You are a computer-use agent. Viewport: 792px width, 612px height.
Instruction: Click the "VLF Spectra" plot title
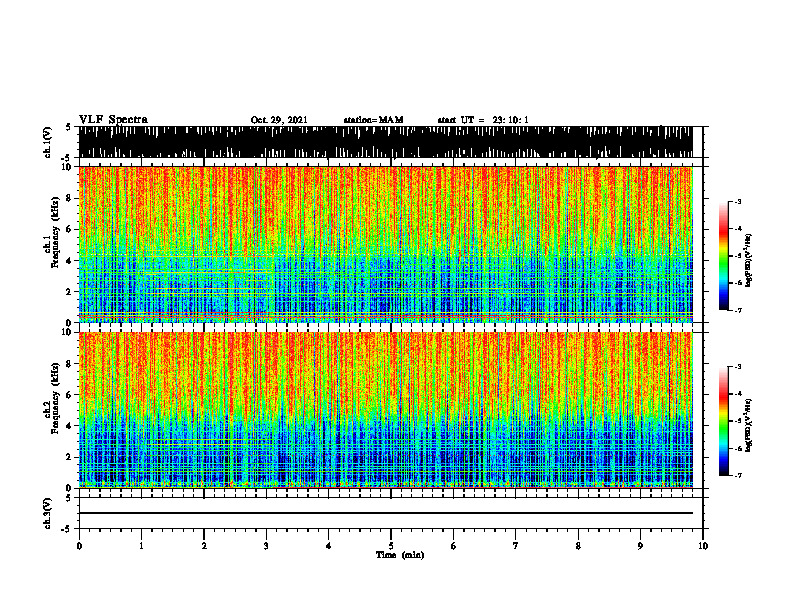coord(113,120)
